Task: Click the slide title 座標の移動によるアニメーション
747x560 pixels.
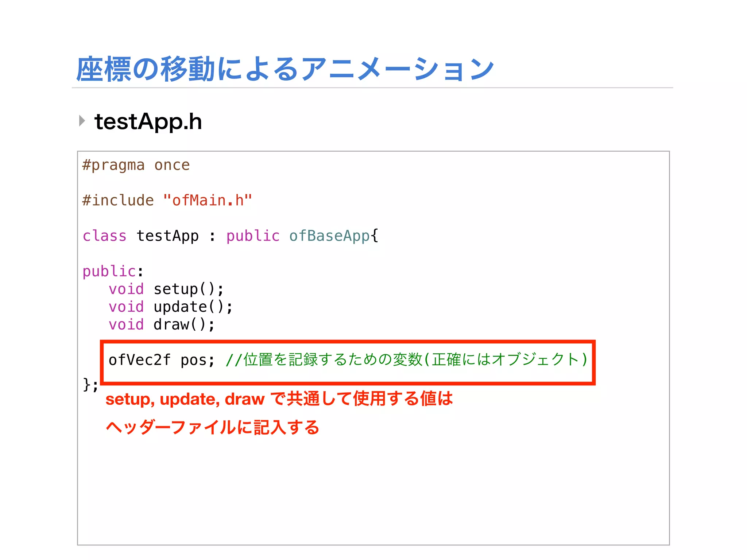Action: (x=285, y=69)
